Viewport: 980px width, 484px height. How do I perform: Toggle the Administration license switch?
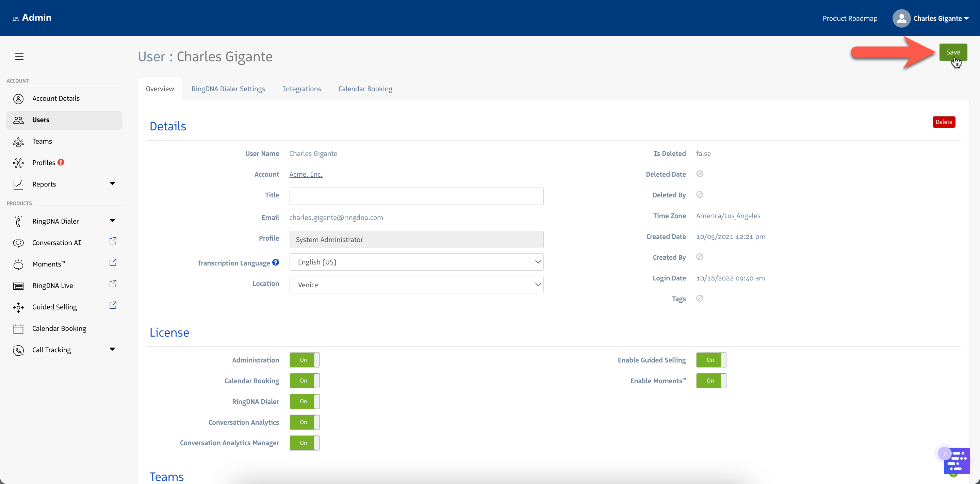pos(304,360)
